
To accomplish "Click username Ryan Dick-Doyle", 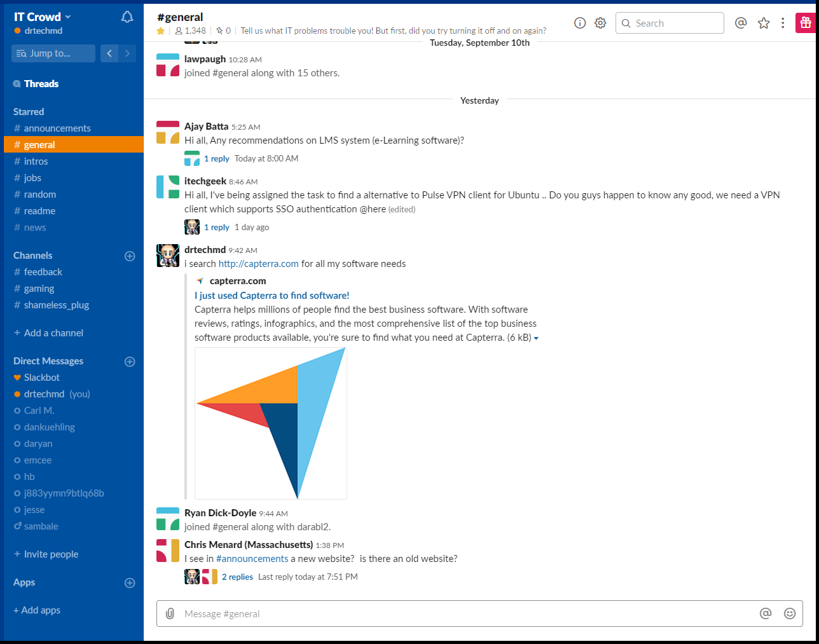I will pos(220,513).
